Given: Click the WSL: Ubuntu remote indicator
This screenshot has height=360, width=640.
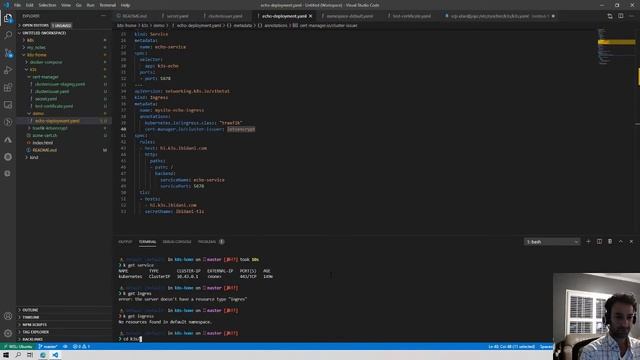Looking at the screenshot, I should 17,347.
